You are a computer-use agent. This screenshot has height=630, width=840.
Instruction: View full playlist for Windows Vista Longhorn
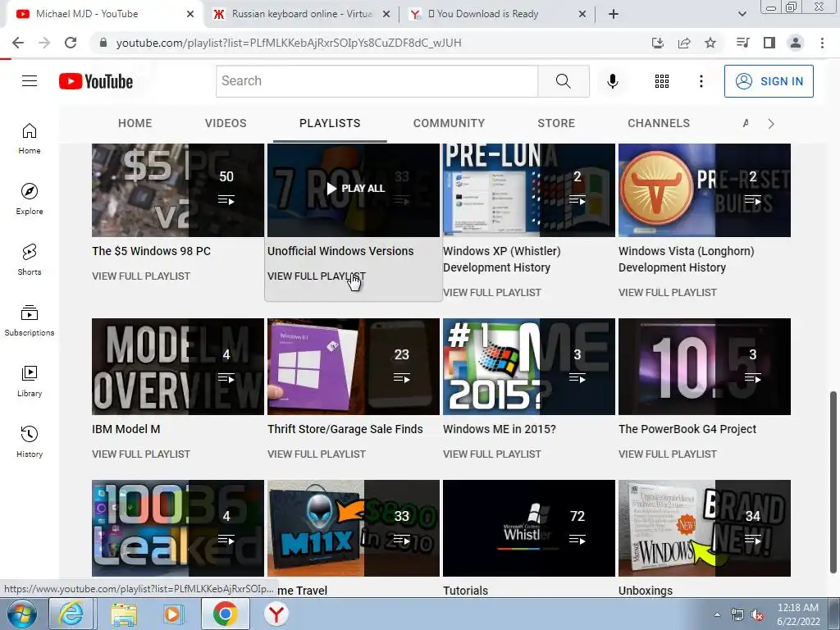point(668,293)
